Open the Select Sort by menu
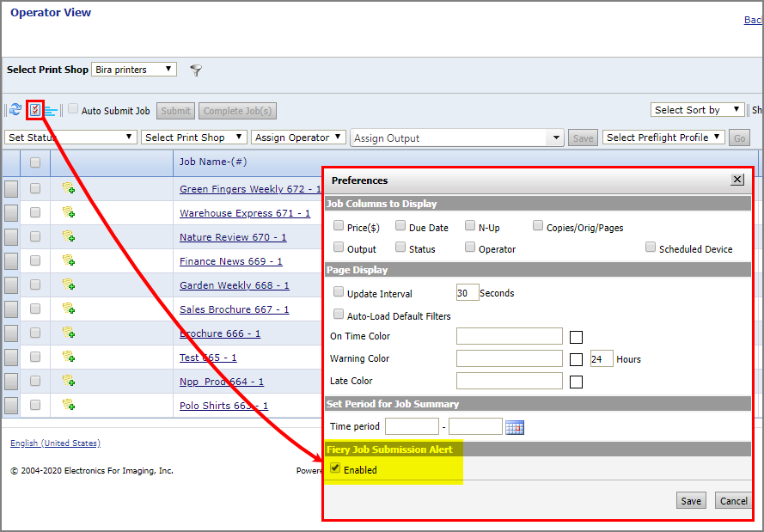 pos(697,110)
